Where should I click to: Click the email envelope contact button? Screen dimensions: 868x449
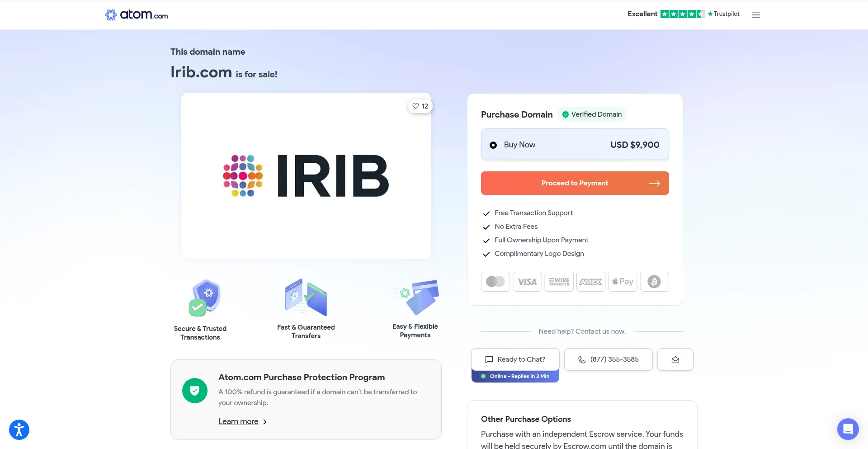coord(675,359)
